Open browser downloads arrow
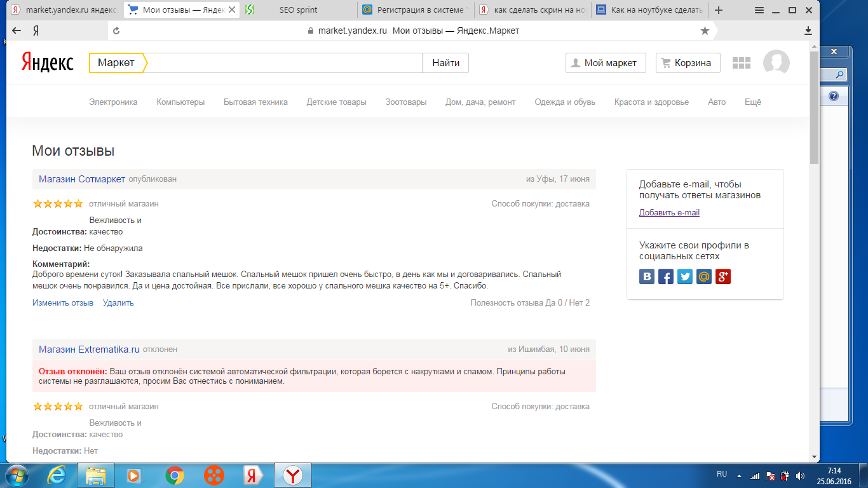The image size is (868, 488). [808, 30]
